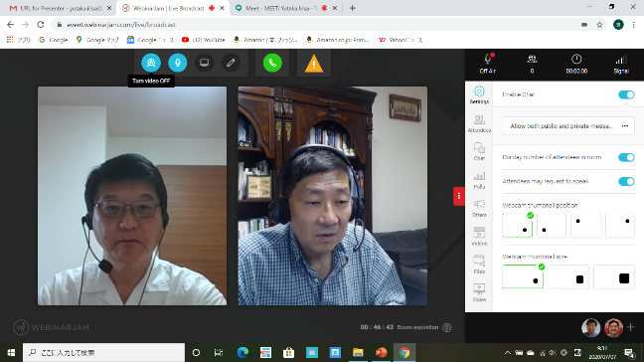Open the YouTube bookmark
The image size is (644, 362).
point(204,40)
